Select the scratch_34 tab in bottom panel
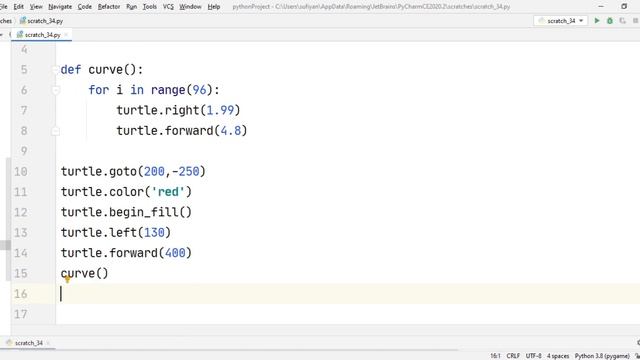The width and height of the screenshot is (640, 360). coord(29,343)
